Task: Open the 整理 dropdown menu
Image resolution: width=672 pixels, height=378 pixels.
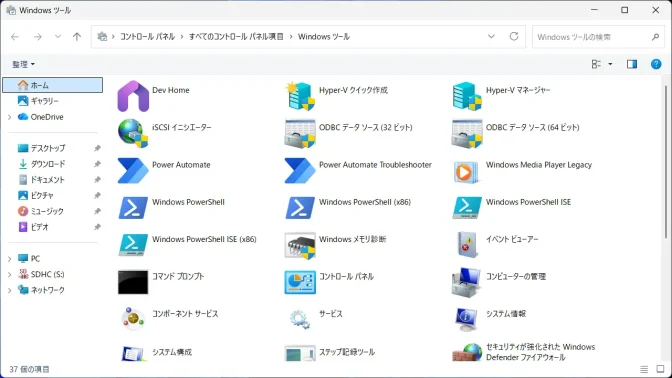Action: tap(23, 64)
